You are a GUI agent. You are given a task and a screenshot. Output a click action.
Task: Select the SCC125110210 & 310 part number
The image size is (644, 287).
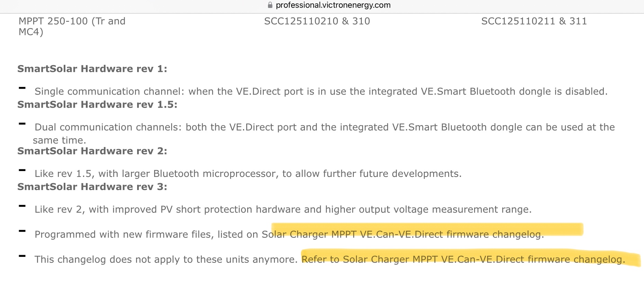click(317, 21)
